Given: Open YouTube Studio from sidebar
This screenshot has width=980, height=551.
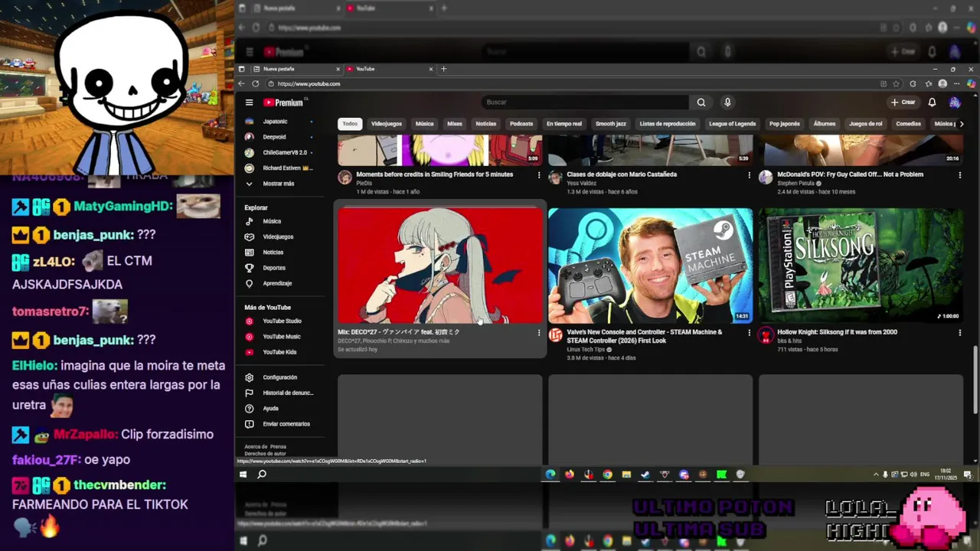Looking at the screenshot, I should (x=279, y=321).
